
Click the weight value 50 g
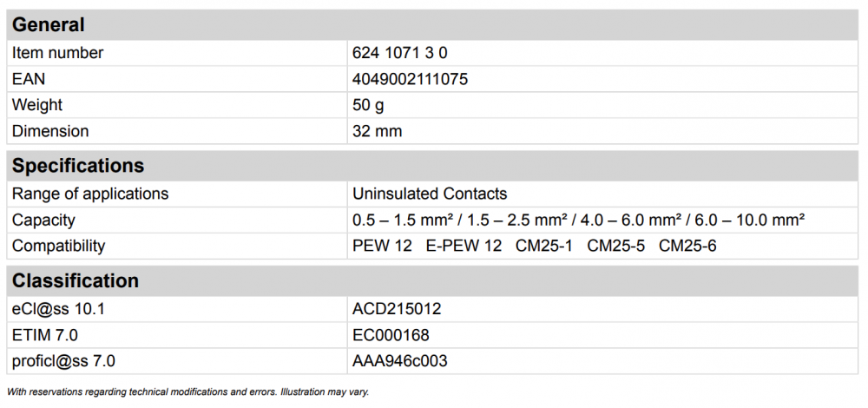coord(368,105)
